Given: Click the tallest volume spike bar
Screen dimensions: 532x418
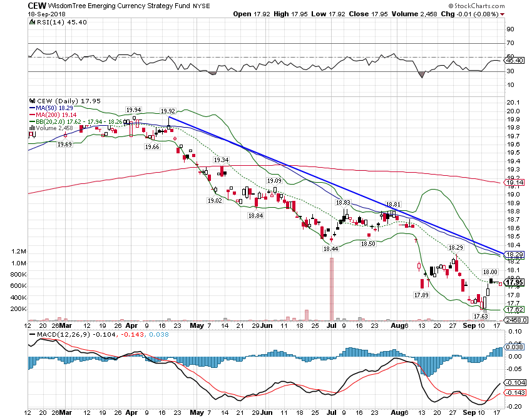Looking at the screenshot, I should [332, 289].
